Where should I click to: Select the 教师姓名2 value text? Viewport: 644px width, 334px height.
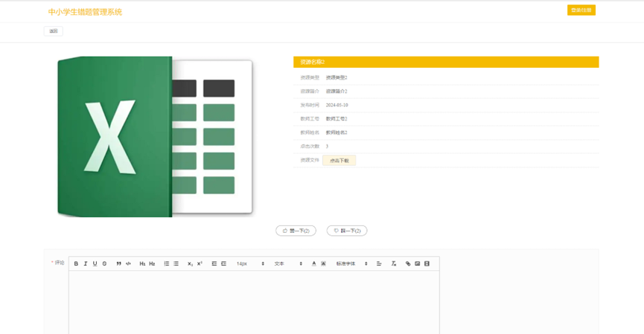click(x=337, y=132)
